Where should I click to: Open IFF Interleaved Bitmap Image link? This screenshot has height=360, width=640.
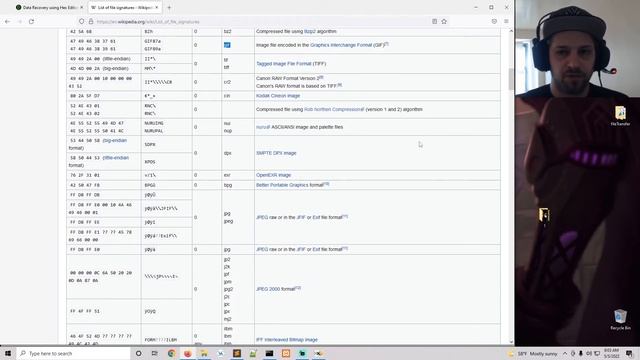click(287, 340)
